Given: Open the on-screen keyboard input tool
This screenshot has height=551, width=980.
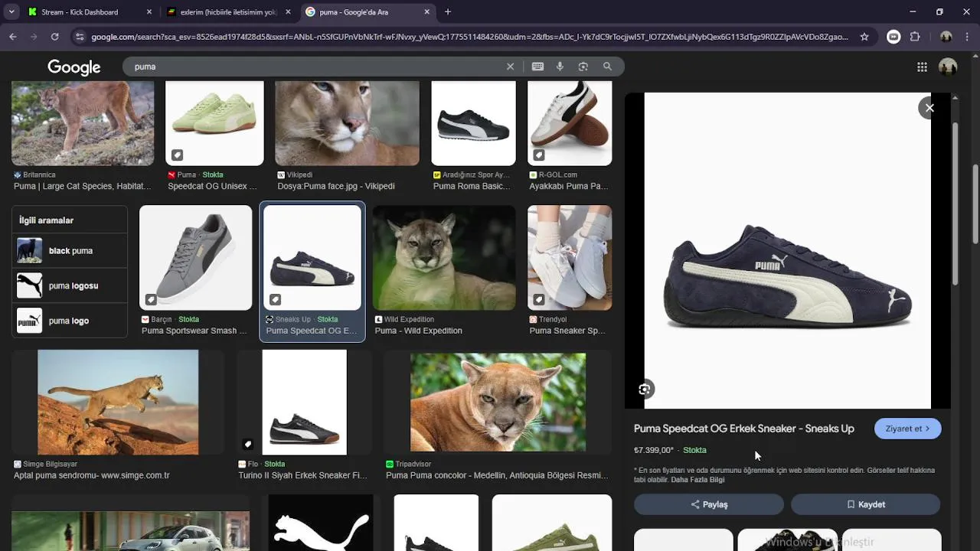Looking at the screenshot, I should click(x=537, y=67).
